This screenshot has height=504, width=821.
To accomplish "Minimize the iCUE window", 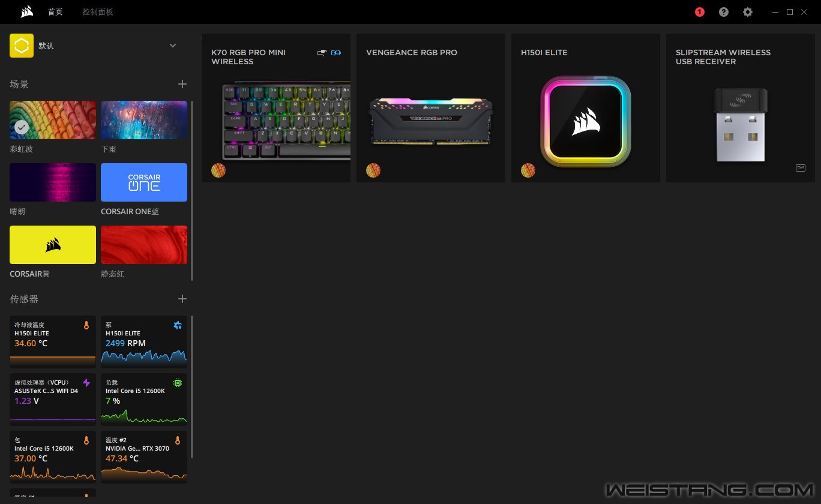I will tap(776, 12).
